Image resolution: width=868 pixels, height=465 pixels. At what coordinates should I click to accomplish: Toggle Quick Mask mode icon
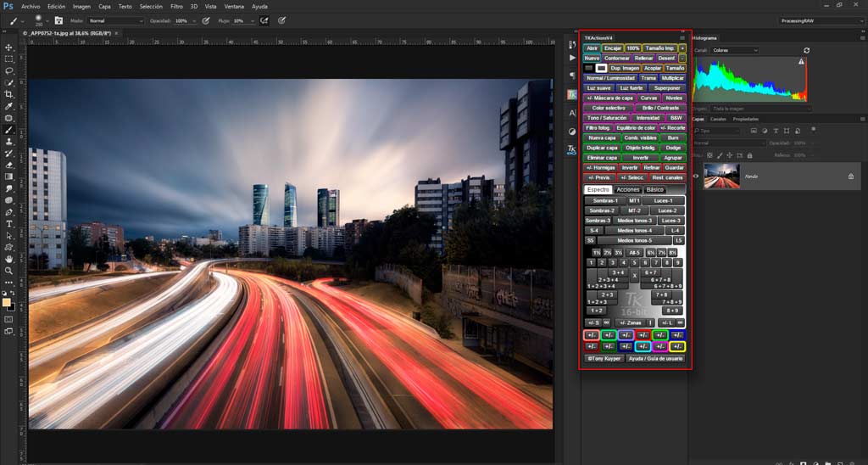[x=8, y=319]
